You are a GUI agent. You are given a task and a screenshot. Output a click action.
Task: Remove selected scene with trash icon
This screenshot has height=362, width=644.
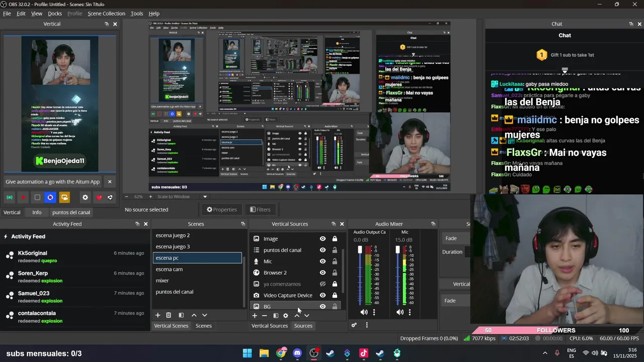point(169,315)
